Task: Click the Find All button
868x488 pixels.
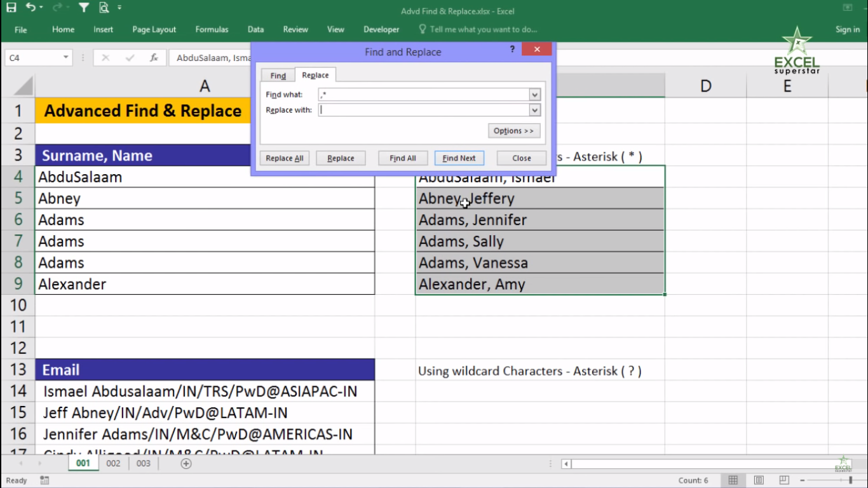Action: [403, 158]
